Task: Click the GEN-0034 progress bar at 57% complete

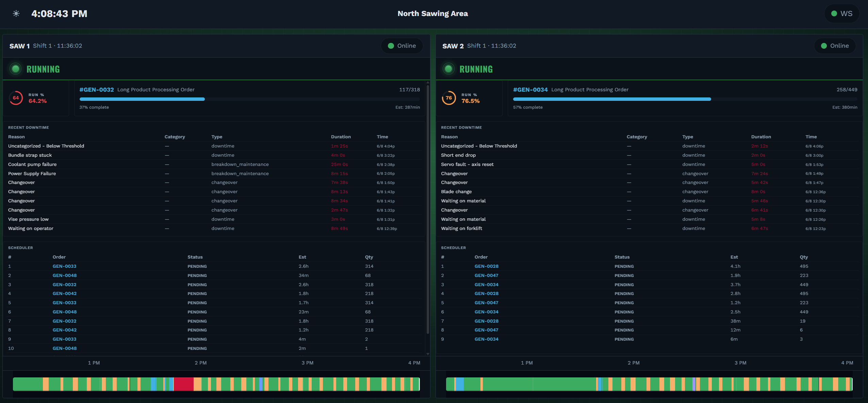Action: pyautogui.click(x=685, y=99)
